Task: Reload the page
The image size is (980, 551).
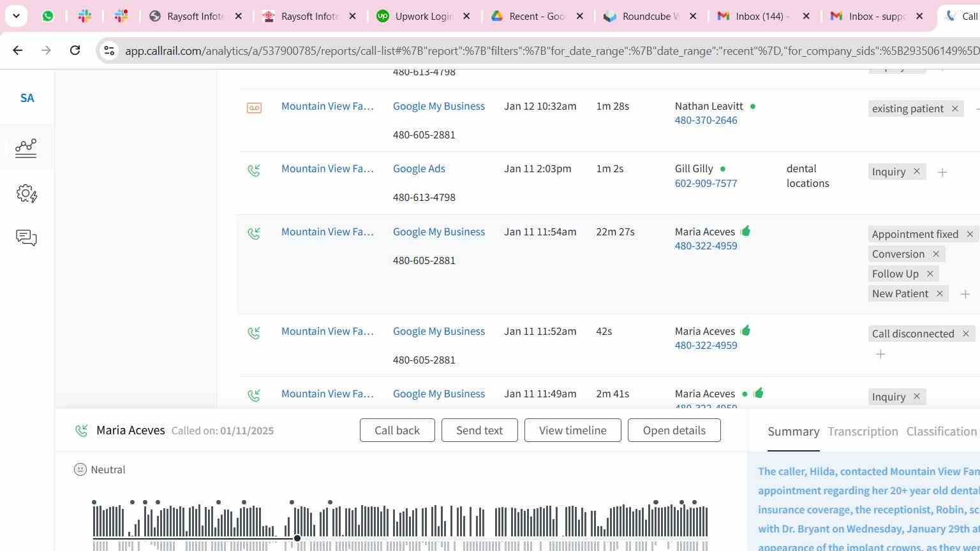Action: [75, 50]
